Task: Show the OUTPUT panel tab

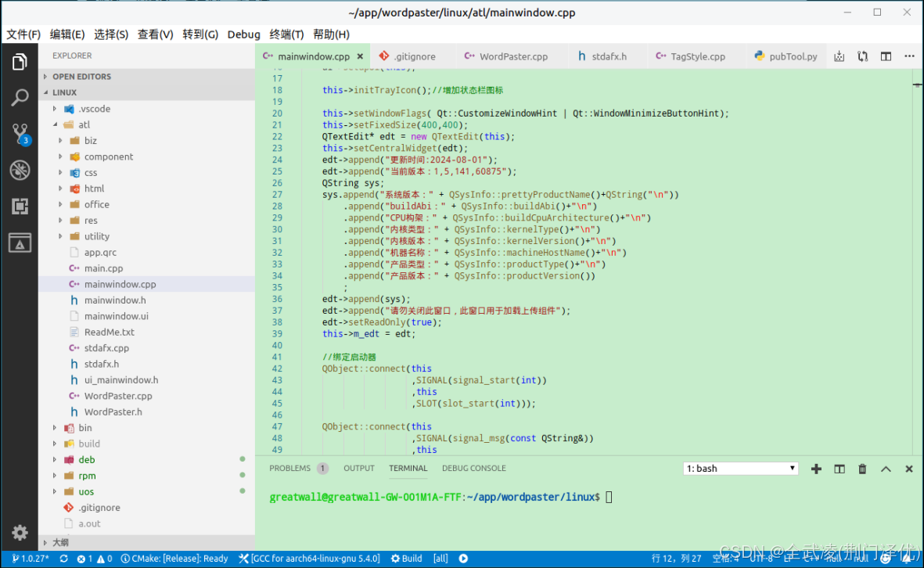Action: pos(359,469)
